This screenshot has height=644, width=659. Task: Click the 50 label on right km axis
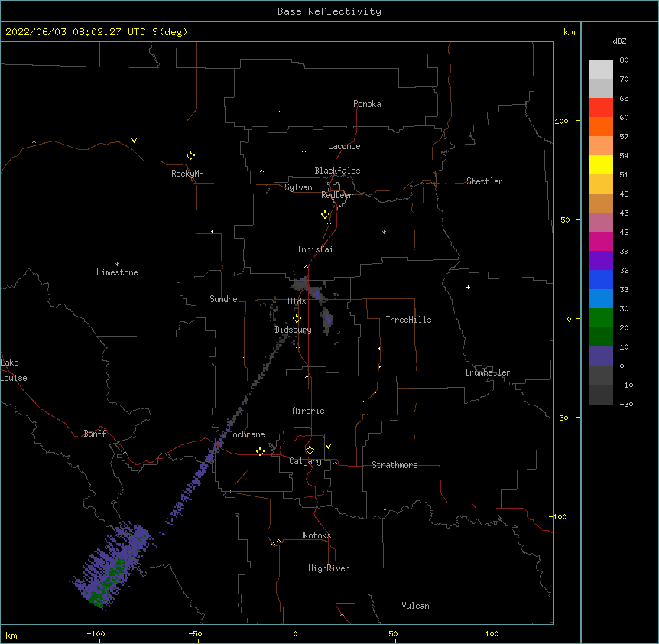[x=565, y=220]
